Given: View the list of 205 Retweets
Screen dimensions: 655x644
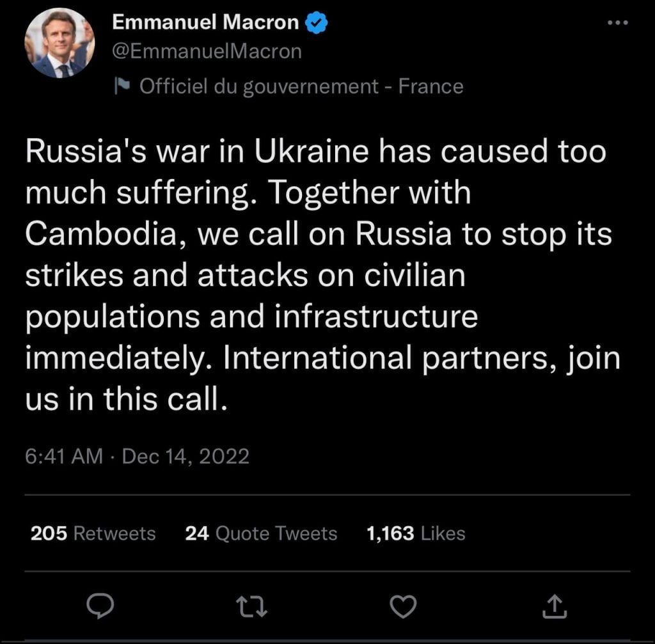Looking at the screenshot, I should click(x=93, y=533).
